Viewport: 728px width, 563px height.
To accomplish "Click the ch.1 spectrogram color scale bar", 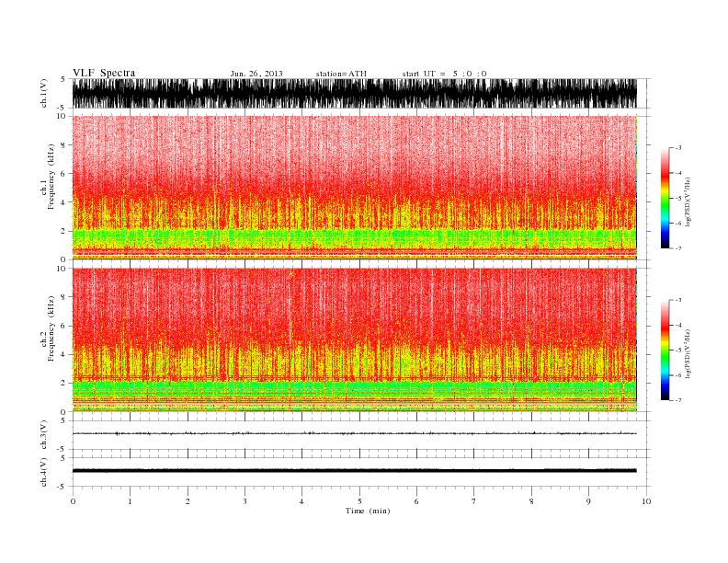I will tap(665, 199).
